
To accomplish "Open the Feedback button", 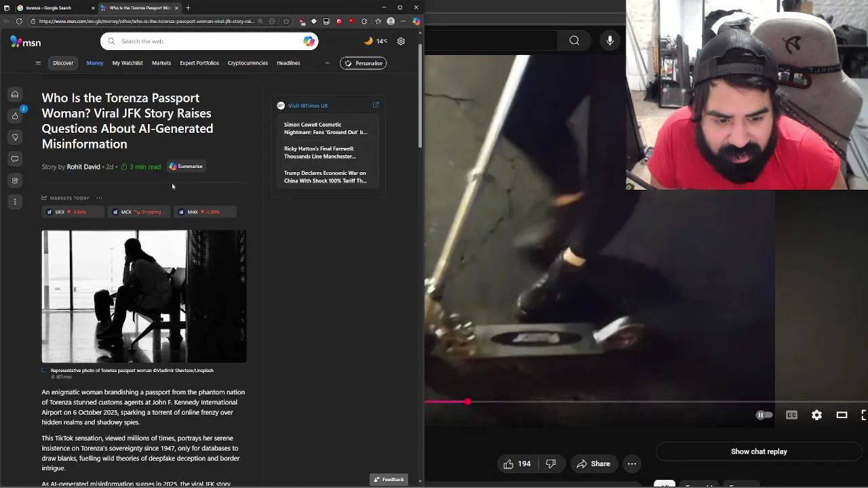I will [x=389, y=479].
